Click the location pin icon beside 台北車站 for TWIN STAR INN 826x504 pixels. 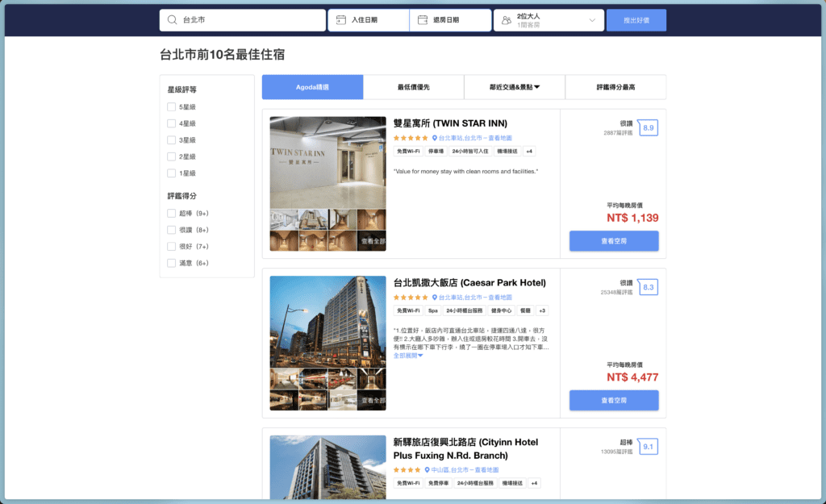coord(435,137)
